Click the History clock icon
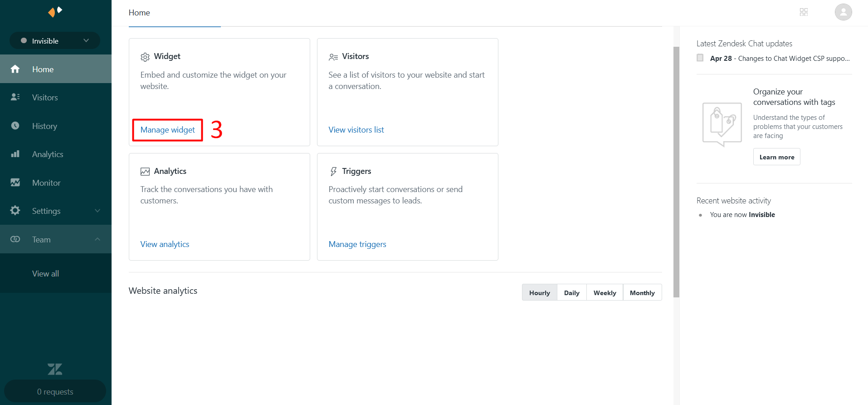The image size is (868, 405). pyautogui.click(x=15, y=126)
